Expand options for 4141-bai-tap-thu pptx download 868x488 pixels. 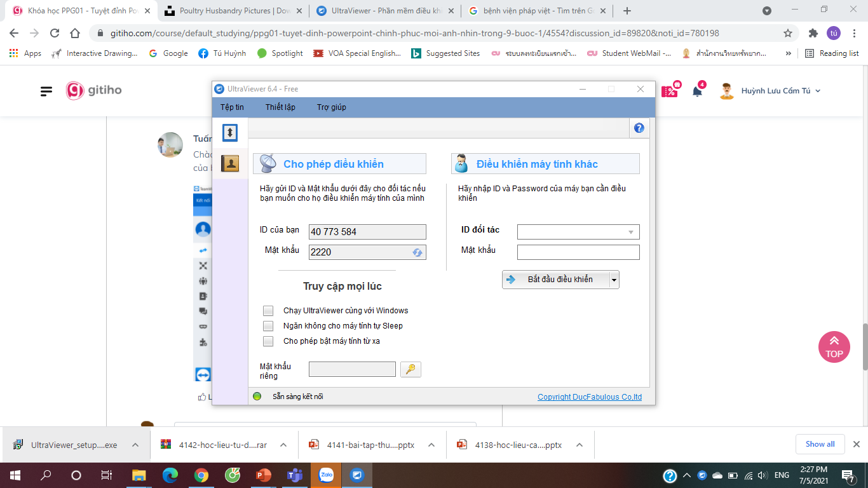[431, 445]
